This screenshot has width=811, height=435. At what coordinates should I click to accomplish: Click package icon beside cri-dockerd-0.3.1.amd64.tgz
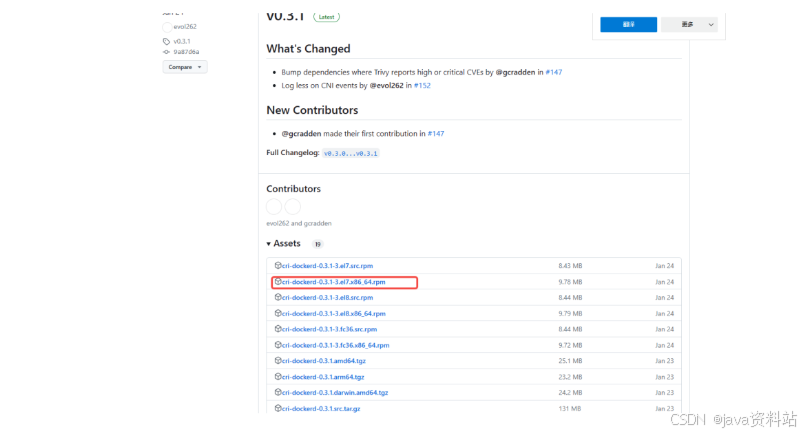tap(278, 360)
